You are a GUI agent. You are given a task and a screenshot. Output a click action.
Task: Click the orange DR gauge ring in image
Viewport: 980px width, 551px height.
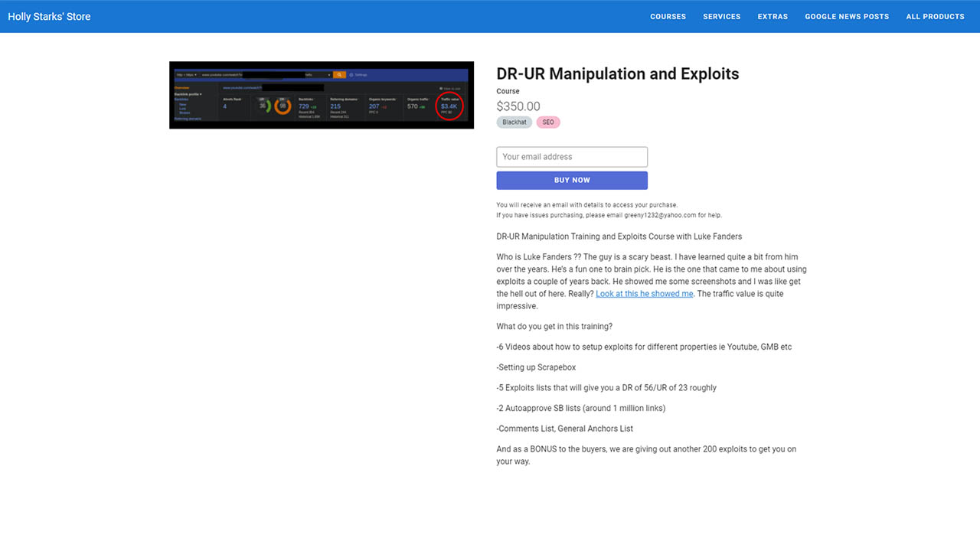click(283, 106)
